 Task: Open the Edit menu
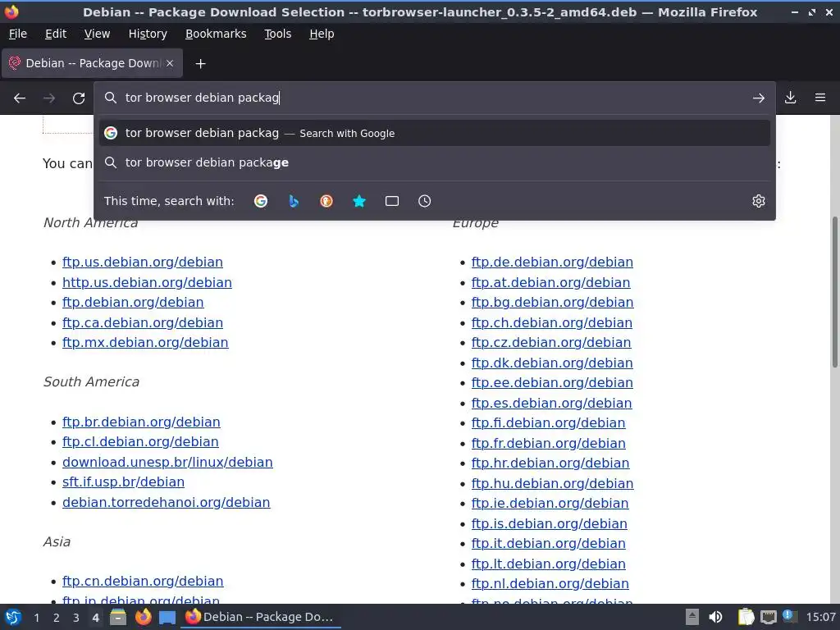pos(56,34)
